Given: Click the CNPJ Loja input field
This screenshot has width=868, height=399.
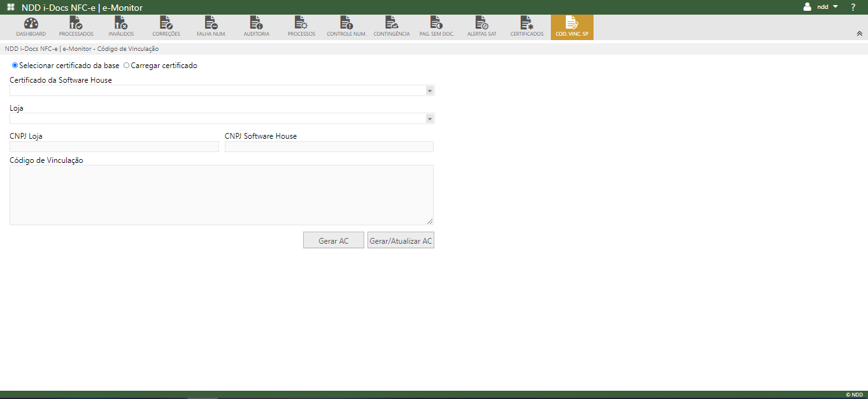Looking at the screenshot, I should 114,146.
